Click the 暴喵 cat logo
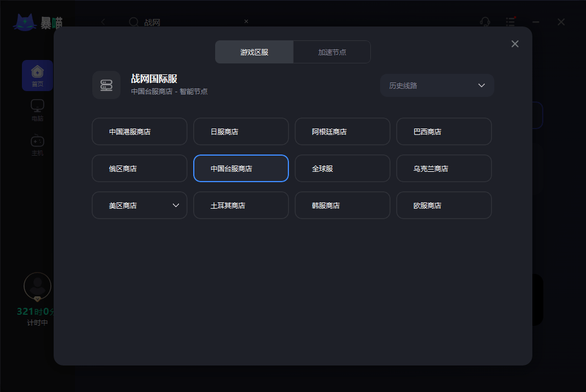The height and width of the screenshot is (392, 586). [x=25, y=21]
